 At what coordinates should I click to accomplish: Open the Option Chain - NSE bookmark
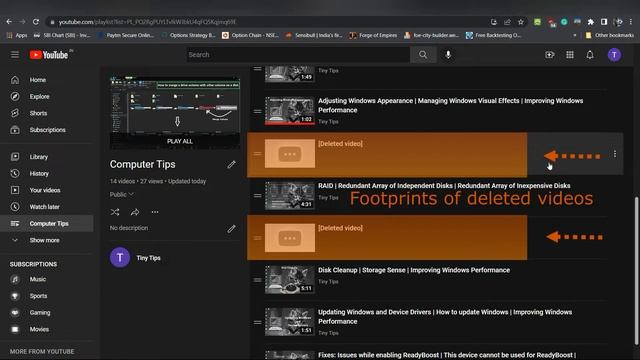(x=250, y=36)
